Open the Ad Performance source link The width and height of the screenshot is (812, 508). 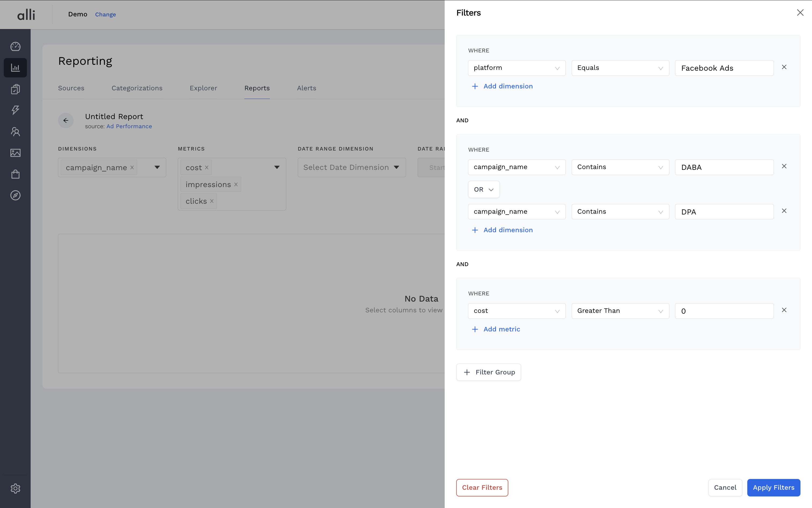point(129,126)
